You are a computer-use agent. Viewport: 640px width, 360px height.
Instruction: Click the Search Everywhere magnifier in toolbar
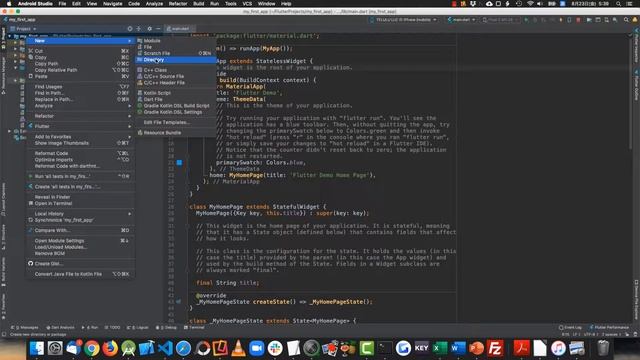626,20
